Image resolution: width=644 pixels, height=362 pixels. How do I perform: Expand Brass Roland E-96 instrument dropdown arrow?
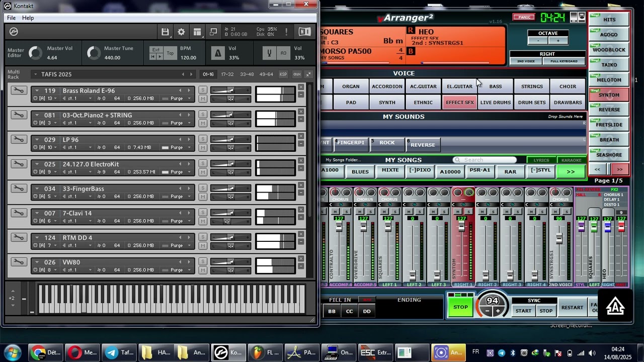pyautogui.click(x=36, y=90)
